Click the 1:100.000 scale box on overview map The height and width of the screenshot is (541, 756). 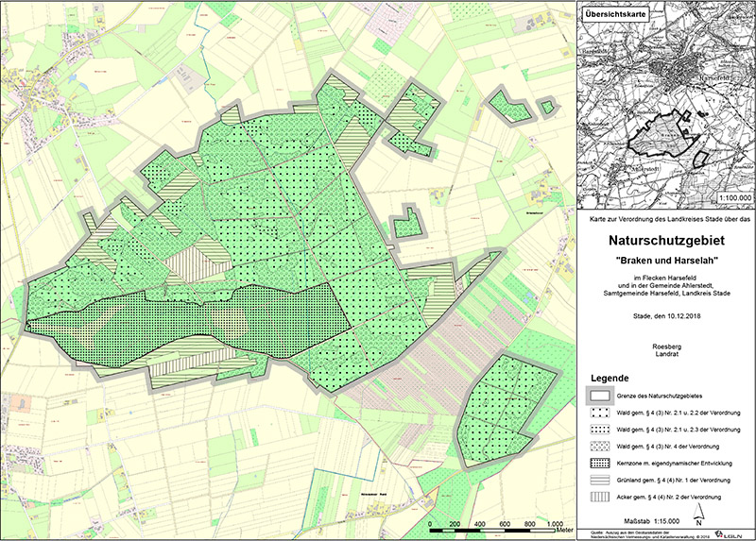click(734, 198)
